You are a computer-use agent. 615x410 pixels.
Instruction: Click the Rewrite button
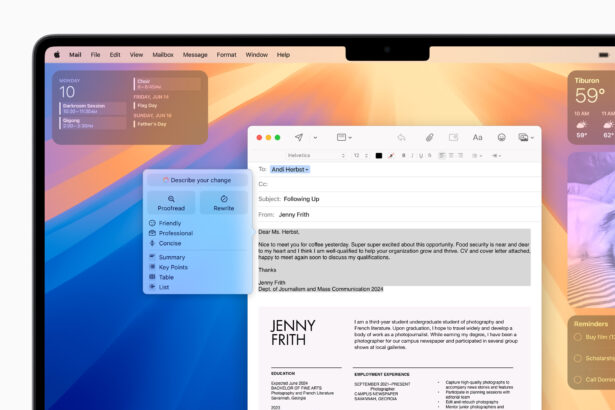click(224, 203)
